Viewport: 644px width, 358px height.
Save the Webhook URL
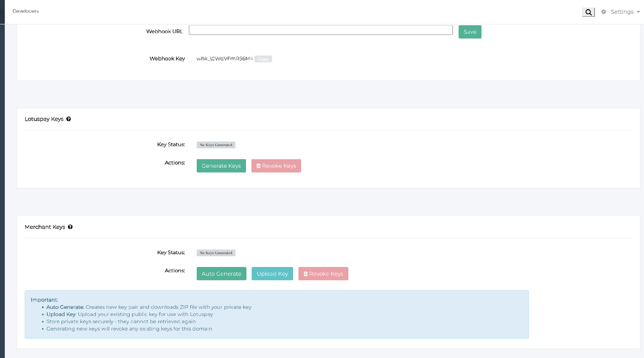(469, 32)
